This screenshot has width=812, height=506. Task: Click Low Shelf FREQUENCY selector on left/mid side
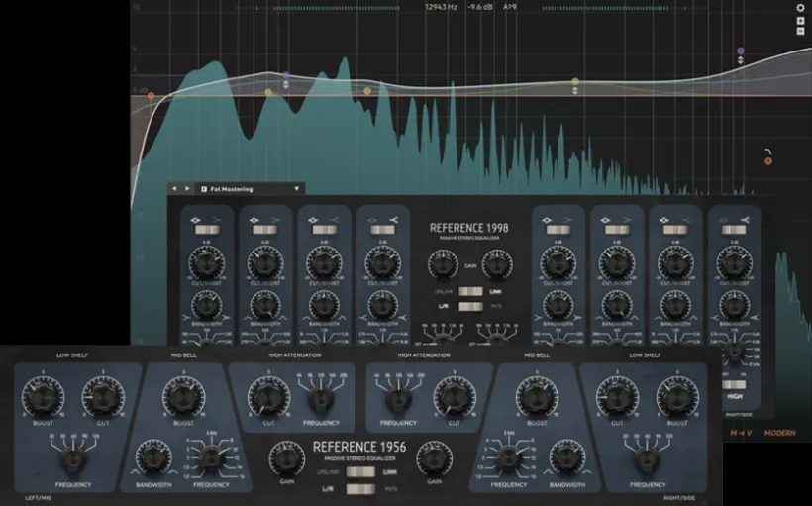pyautogui.click(x=73, y=459)
